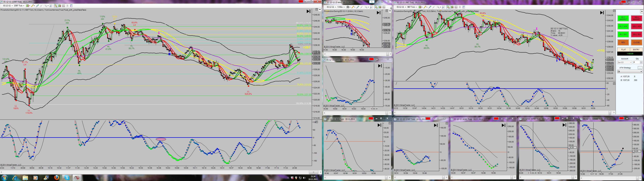Launch Firefox from the taskbar

click(x=57, y=178)
